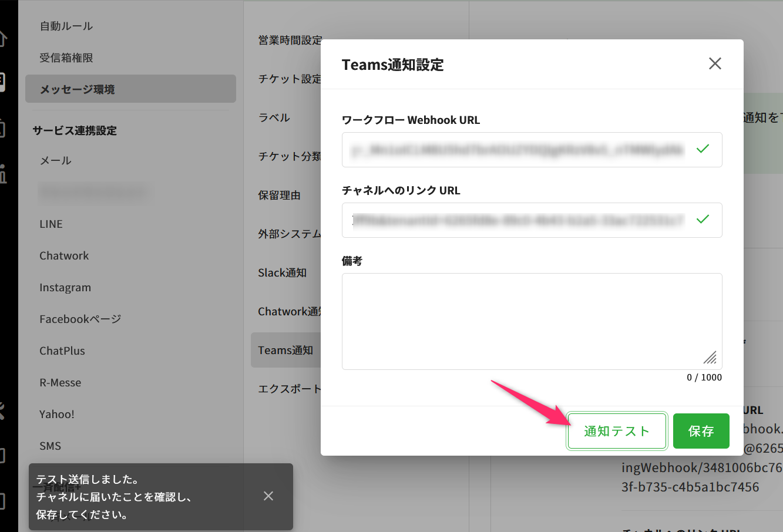Open Instagram integration settings
783x532 pixels.
(x=65, y=287)
